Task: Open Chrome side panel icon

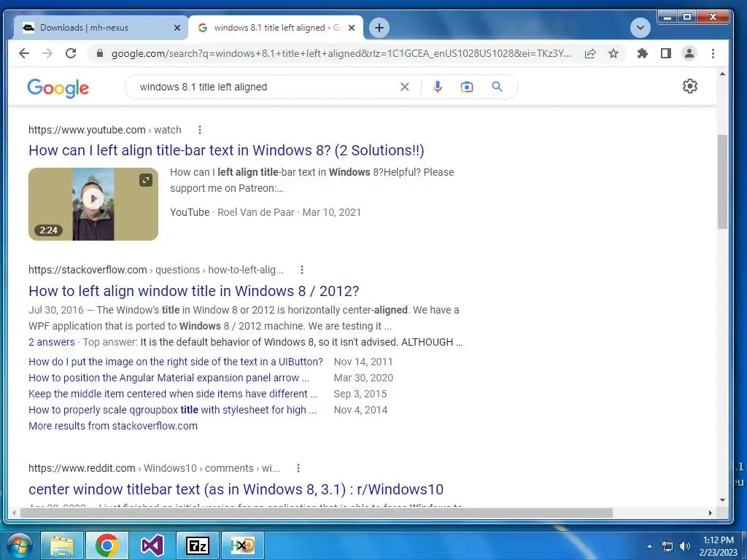Action: tap(666, 53)
